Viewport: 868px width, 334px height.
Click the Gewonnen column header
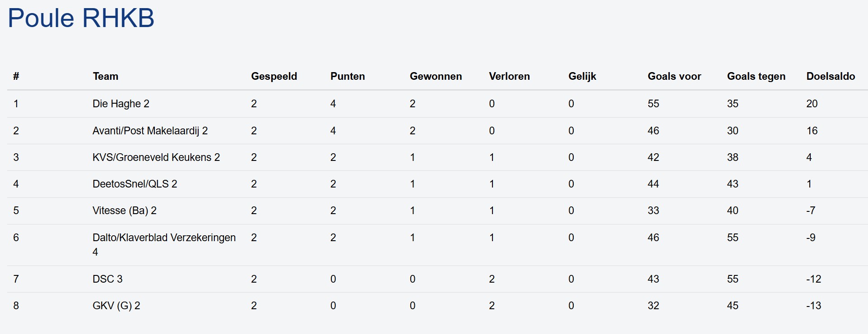click(436, 76)
